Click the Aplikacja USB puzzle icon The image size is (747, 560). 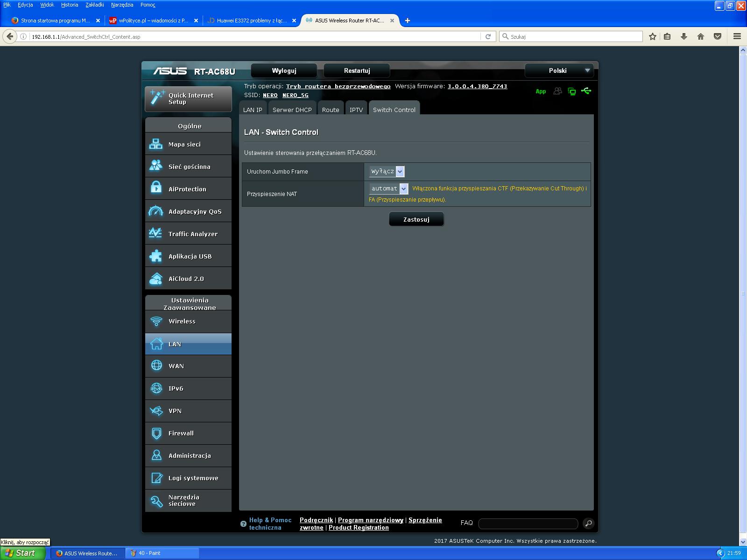(x=156, y=256)
